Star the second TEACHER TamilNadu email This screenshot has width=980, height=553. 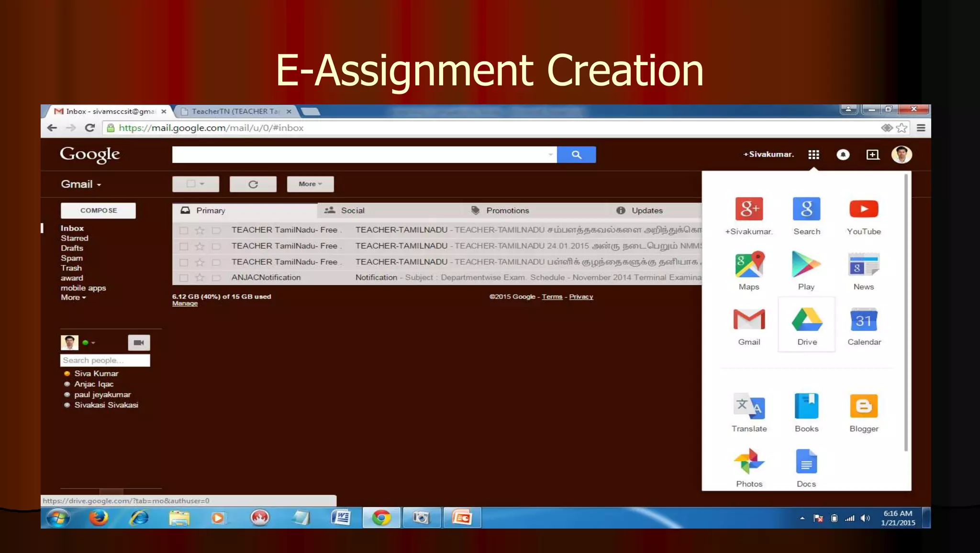point(200,247)
